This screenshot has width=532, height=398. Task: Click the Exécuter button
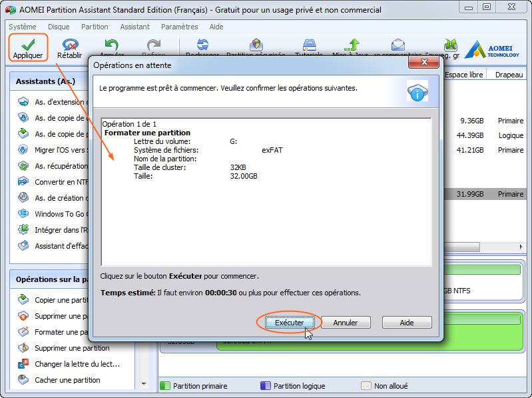click(x=290, y=323)
